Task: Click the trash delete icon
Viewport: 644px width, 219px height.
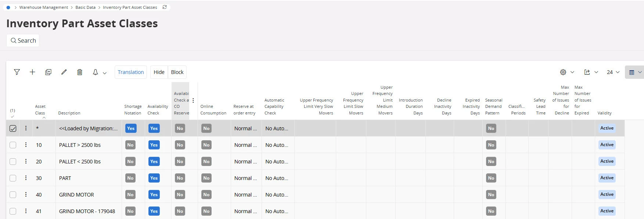Action: pyautogui.click(x=80, y=72)
